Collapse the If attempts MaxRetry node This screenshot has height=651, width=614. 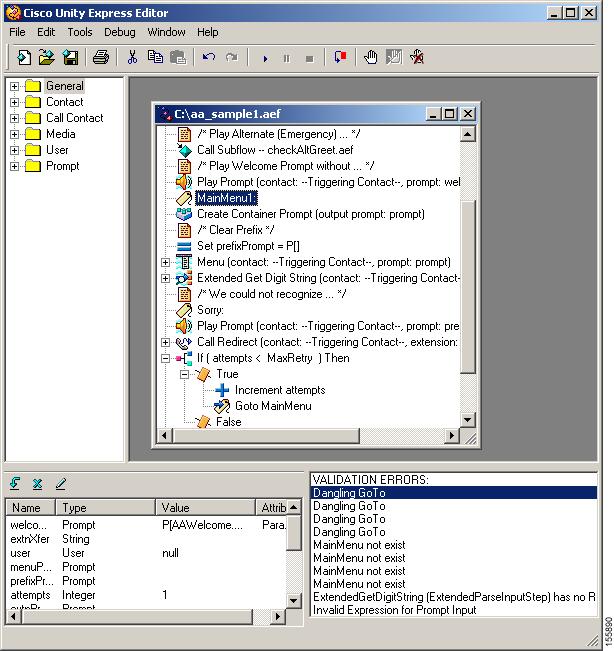pos(165,358)
